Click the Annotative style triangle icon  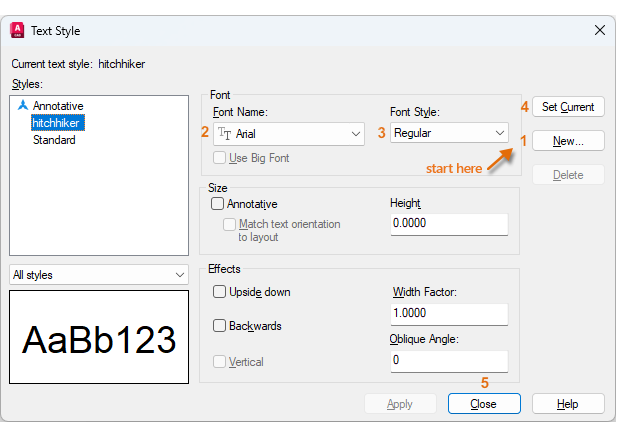click(23, 105)
